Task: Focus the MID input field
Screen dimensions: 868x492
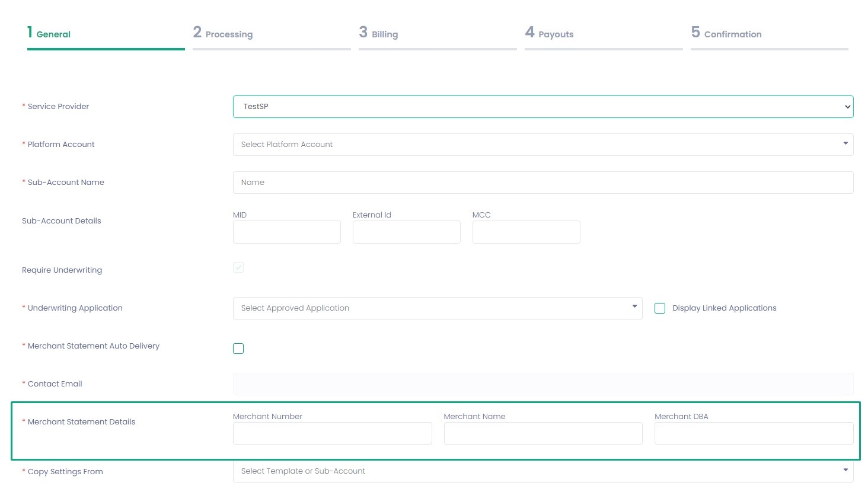Action: pos(286,232)
